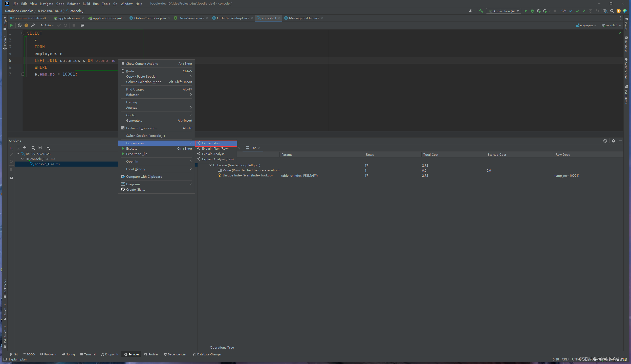Expand the console_1 tree node in Services
This screenshot has height=364, width=631.
(x=22, y=158)
